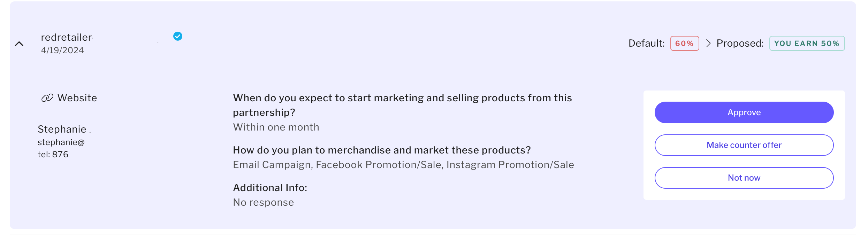Collapse the redretailer request chevron
Screen dimensions: 868x236
click(x=19, y=44)
